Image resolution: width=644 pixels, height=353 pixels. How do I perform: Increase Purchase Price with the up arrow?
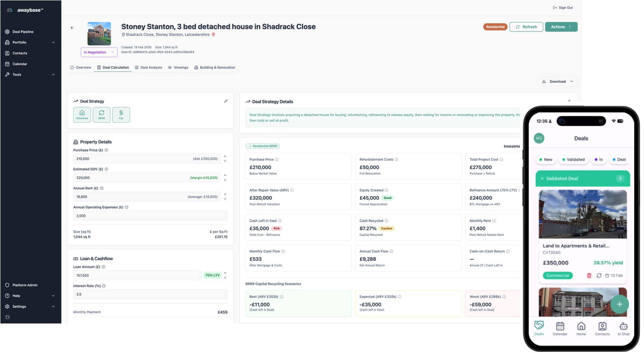[225, 156]
